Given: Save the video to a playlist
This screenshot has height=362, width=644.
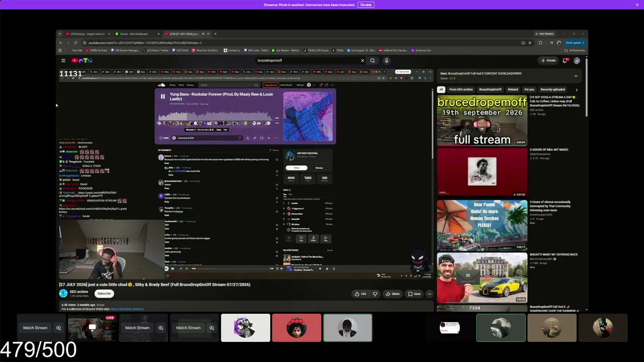Looking at the screenshot, I should tap(414, 294).
